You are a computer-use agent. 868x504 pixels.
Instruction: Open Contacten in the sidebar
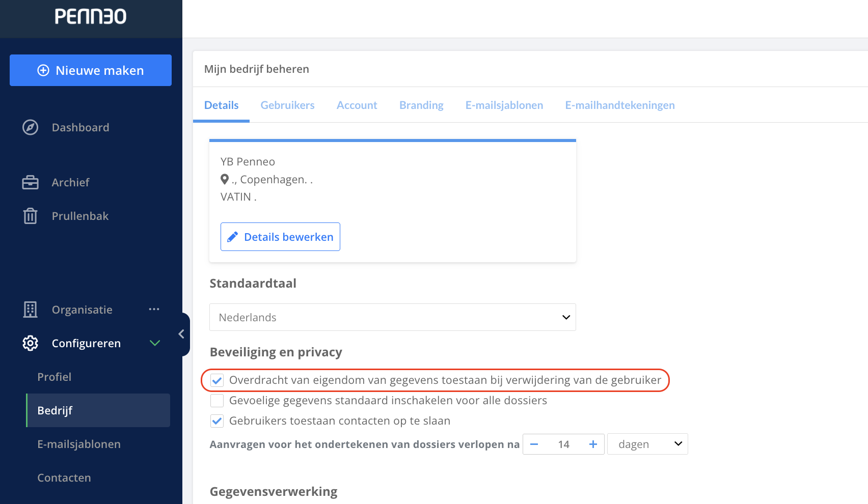64,478
